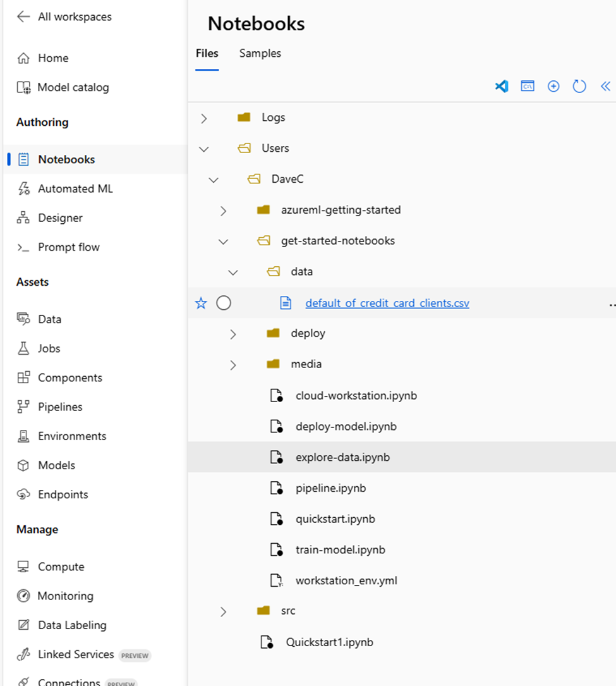Click the Notebooks sidebar icon
Image resolution: width=616 pixels, height=686 pixels.
[23, 159]
